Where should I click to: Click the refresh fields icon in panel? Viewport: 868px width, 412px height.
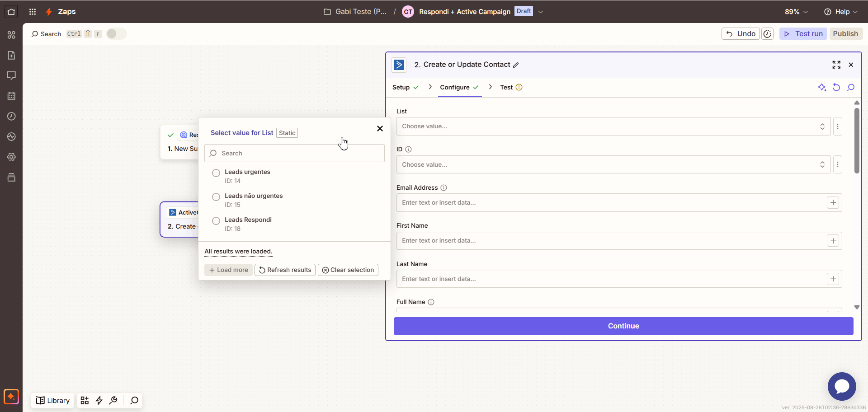click(836, 87)
